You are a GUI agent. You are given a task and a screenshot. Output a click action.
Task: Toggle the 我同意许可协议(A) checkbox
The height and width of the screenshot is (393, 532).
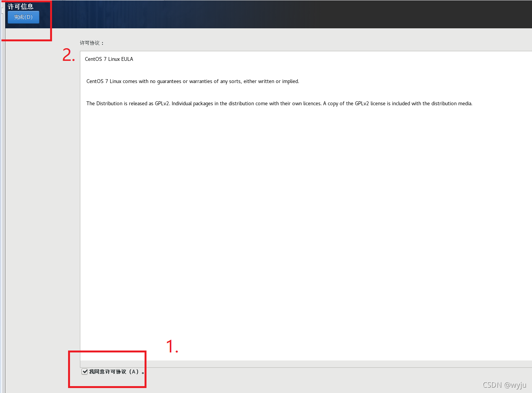(x=85, y=372)
